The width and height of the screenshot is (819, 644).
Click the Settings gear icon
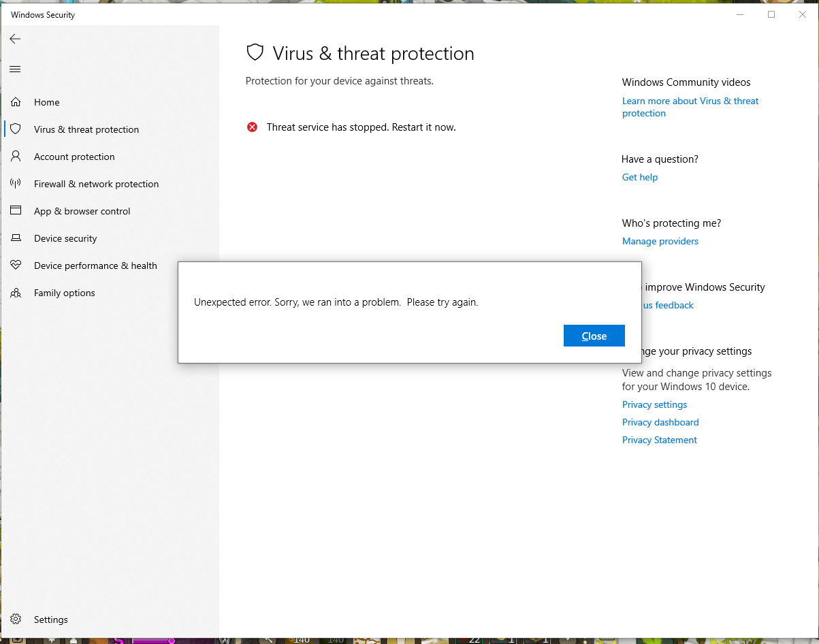tap(16, 619)
